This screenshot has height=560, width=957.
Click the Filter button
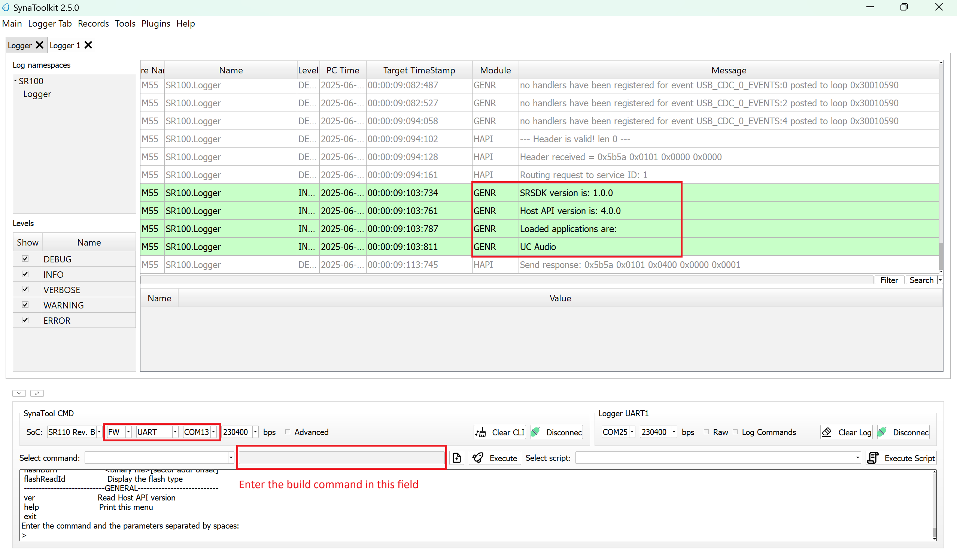pos(889,280)
